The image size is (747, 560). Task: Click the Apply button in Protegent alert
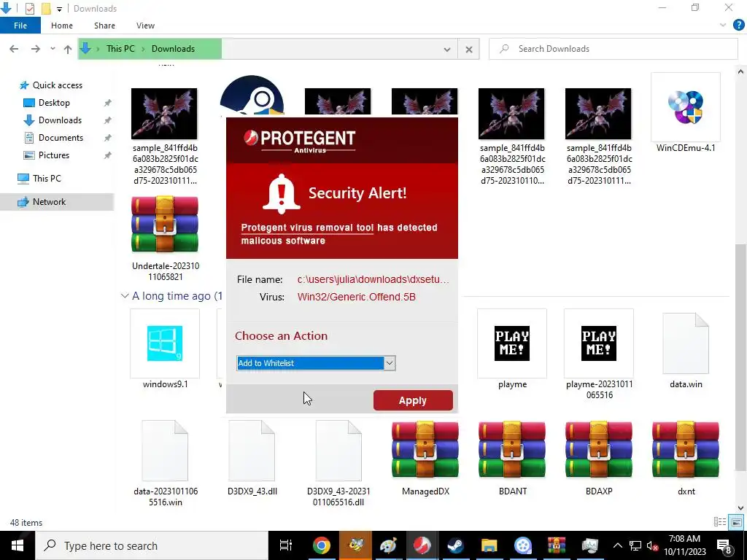point(413,400)
